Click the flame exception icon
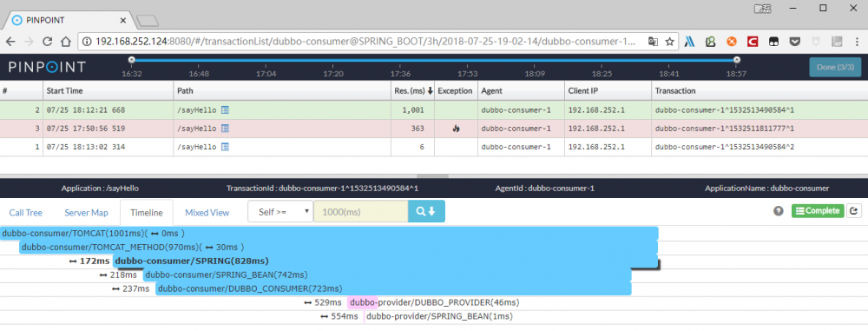 pos(456,129)
